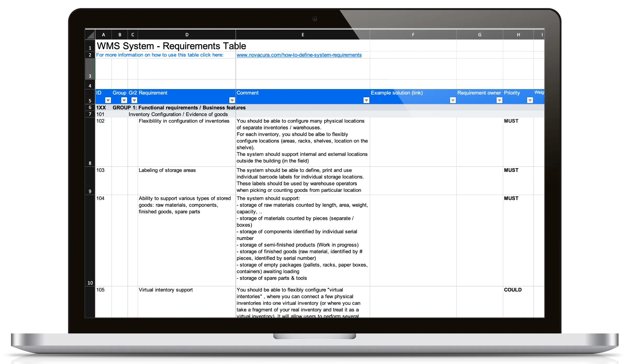Select row 1 header
628x364 pixels.
coord(90,45)
